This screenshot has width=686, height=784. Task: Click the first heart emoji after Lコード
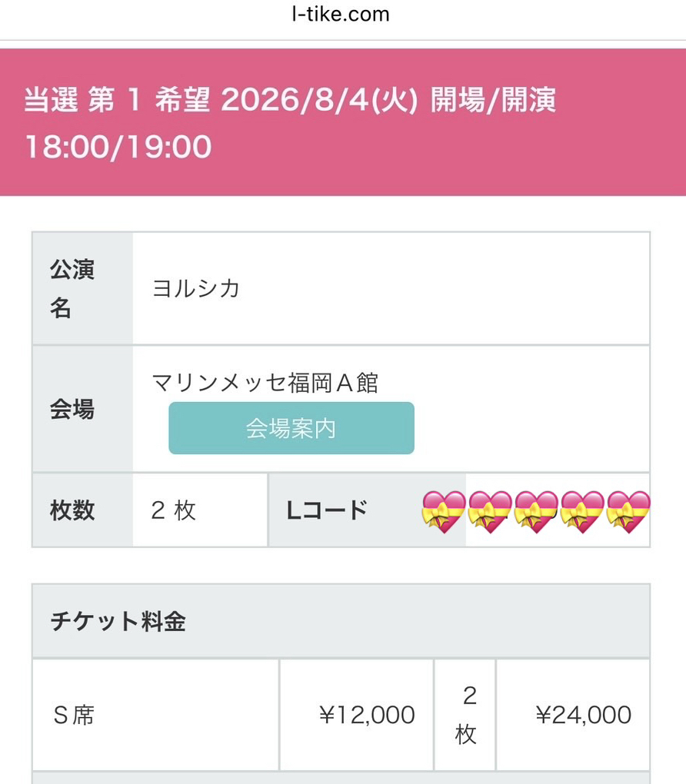click(444, 511)
